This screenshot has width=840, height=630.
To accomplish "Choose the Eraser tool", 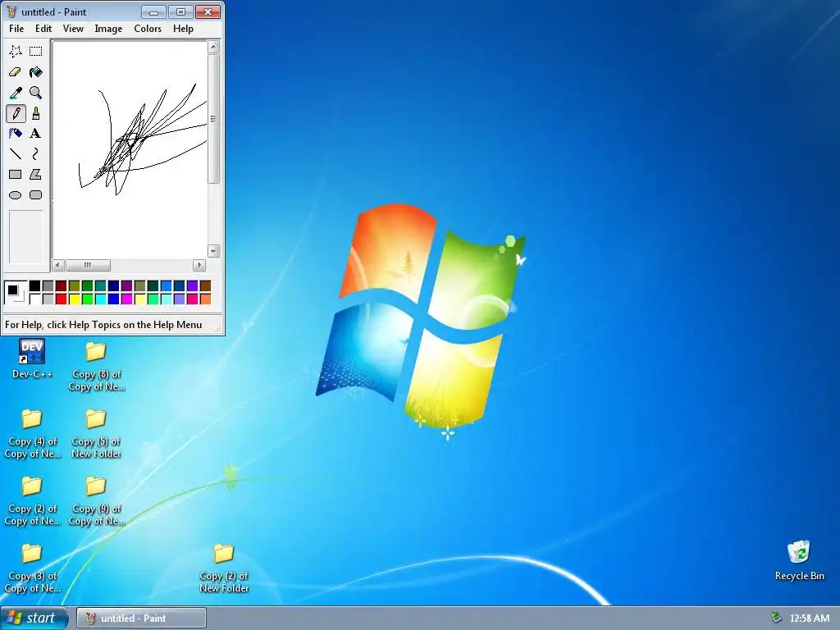I will tap(15, 72).
